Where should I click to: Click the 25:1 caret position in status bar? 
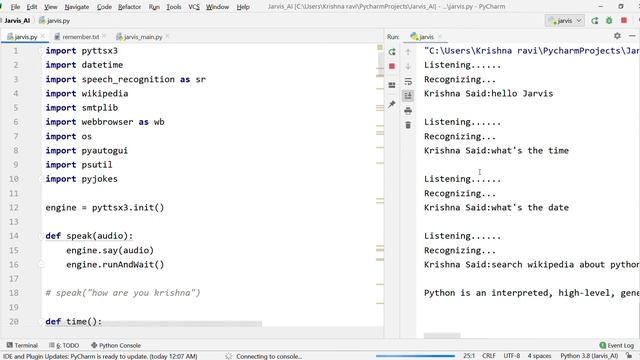pyautogui.click(x=469, y=356)
